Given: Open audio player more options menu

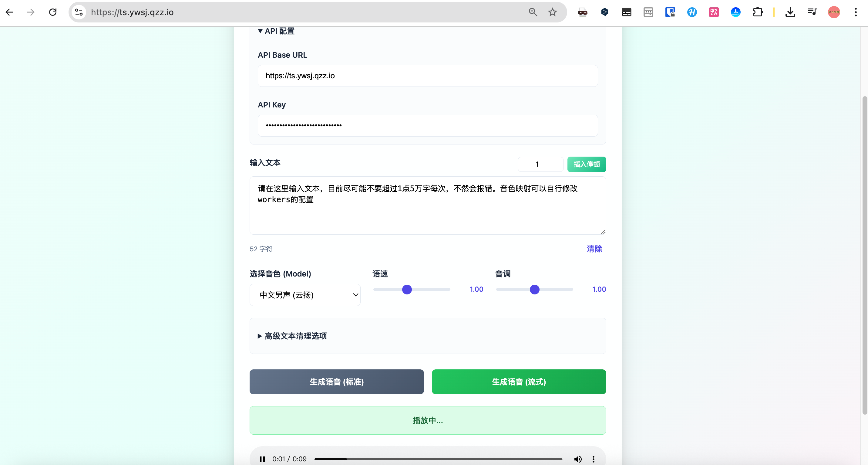Looking at the screenshot, I should tap(594, 459).
